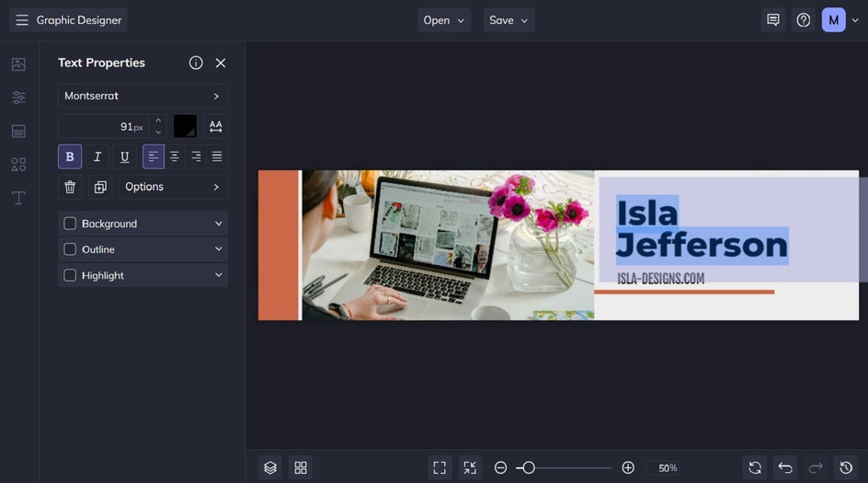Click the fit to screen icon

440,467
